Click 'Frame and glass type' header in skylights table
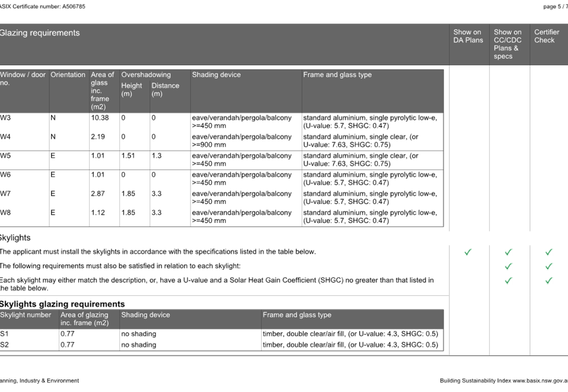This screenshot has width=568, height=392. point(297,315)
